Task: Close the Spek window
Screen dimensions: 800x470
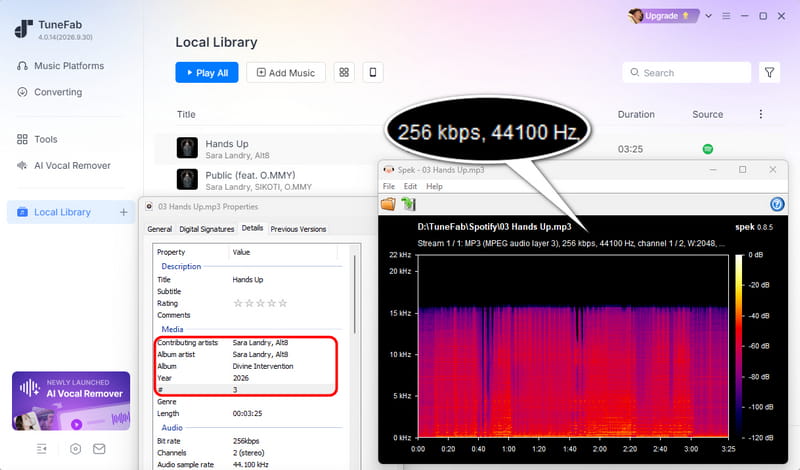Action: [x=772, y=169]
